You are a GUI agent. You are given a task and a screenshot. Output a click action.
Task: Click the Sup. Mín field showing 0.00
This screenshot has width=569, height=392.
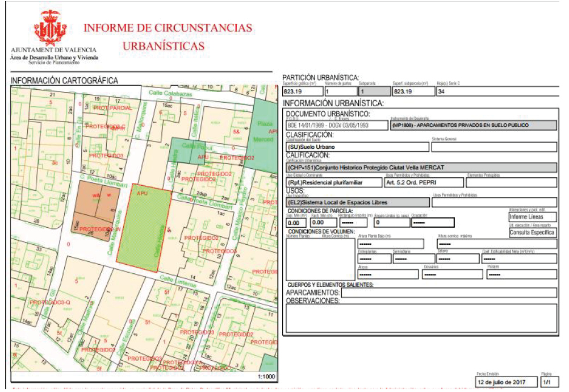(x=296, y=223)
